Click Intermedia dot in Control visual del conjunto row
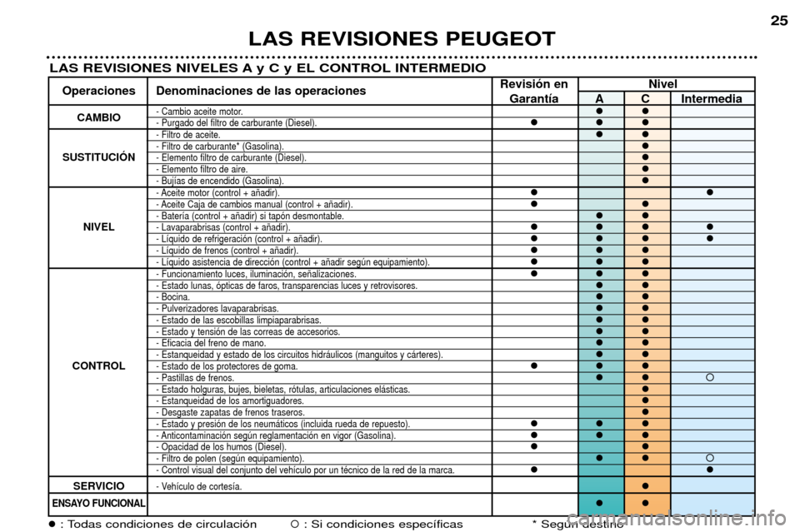Viewport: 800px width, 532px height. (x=710, y=470)
